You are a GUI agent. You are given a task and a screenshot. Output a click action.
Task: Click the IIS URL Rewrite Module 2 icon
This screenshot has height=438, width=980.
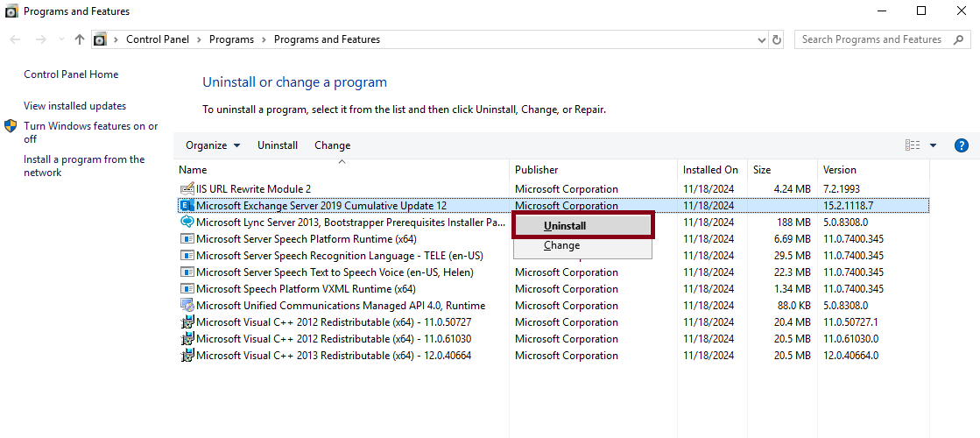187,188
